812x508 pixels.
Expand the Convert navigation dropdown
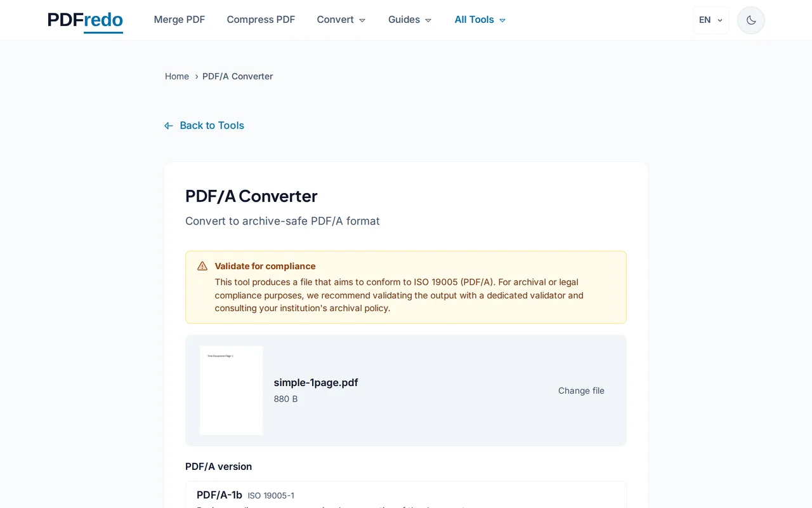coord(341,20)
